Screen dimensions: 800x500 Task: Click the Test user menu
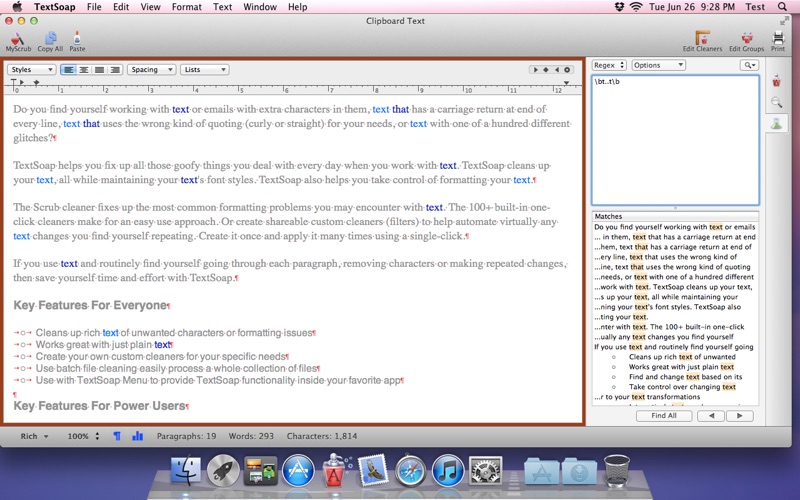point(755,7)
